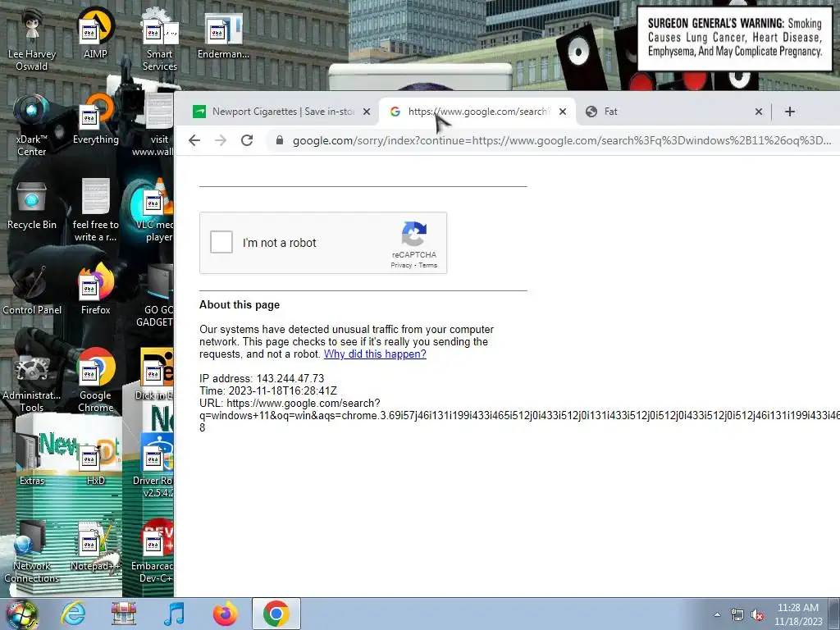
Task: Open Firefox from the taskbar
Action: click(x=225, y=614)
